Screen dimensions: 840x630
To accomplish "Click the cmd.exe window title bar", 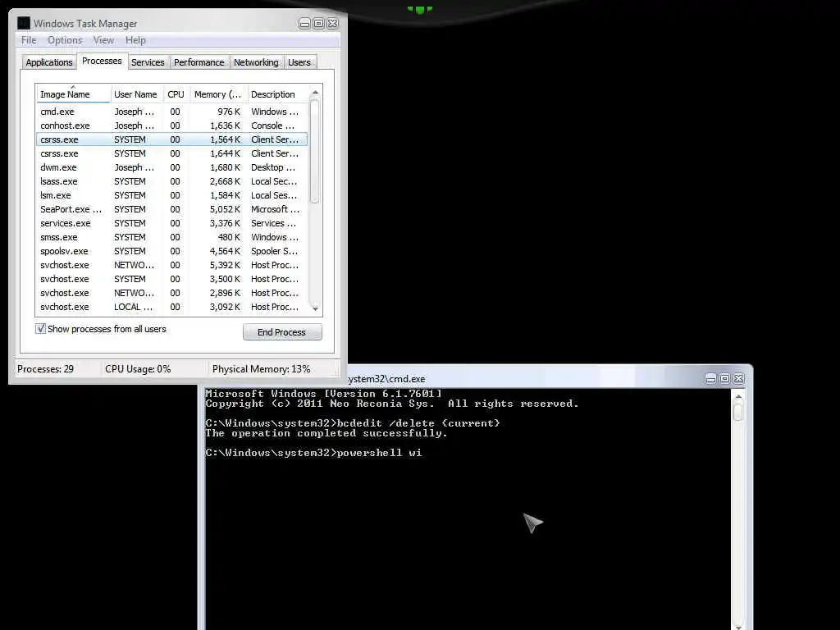I will tap(525, 378).
